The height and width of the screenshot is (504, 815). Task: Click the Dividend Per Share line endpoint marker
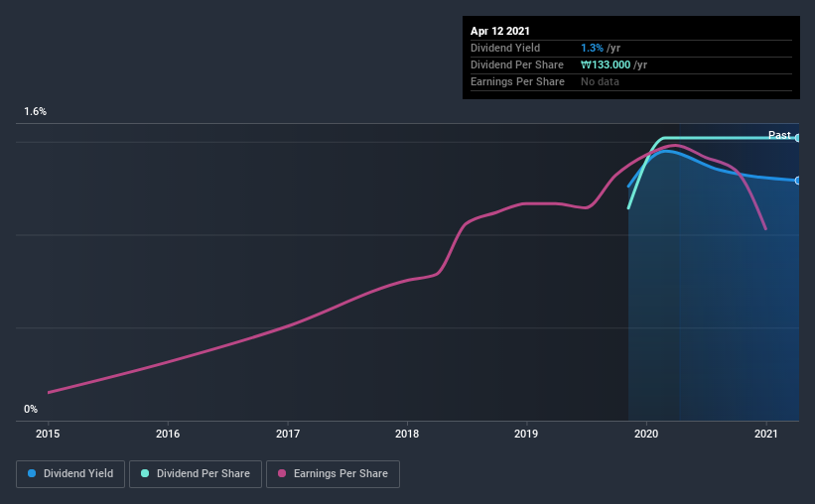point(797,138)
